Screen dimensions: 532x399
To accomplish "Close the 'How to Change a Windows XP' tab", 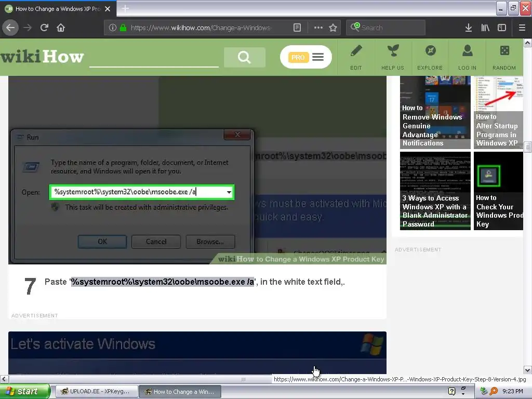I will pyautogui.click(x=108, y=9).
